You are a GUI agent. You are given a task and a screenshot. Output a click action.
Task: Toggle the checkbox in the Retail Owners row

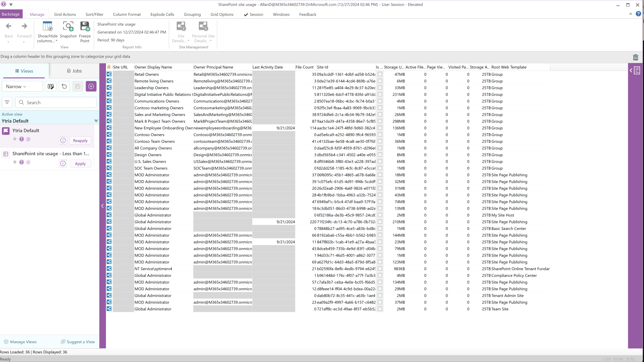[x=380, y=74]
